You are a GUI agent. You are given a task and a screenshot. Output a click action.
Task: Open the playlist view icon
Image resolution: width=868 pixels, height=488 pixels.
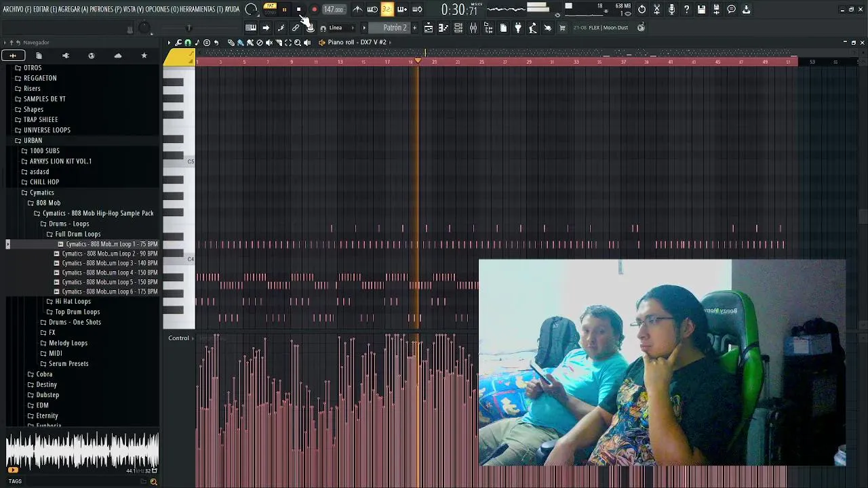(x=429, y=28)
